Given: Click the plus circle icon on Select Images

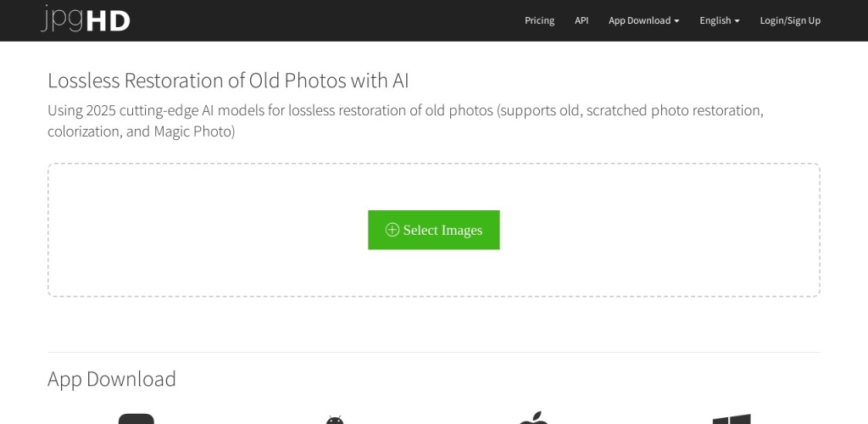Looking at the screenshot, I should coord(392,230).
